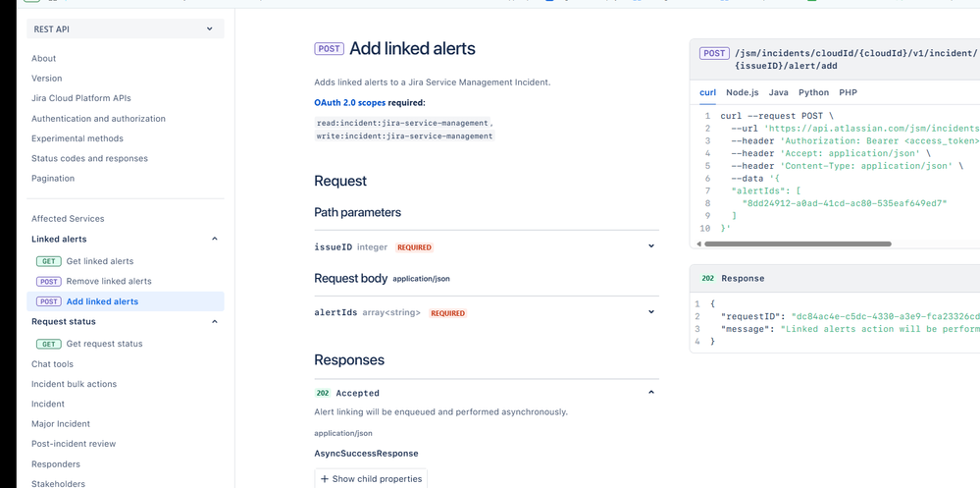Click the 202 Response panel header
Viewport: 980px width, 488px height.
(835, 279)
